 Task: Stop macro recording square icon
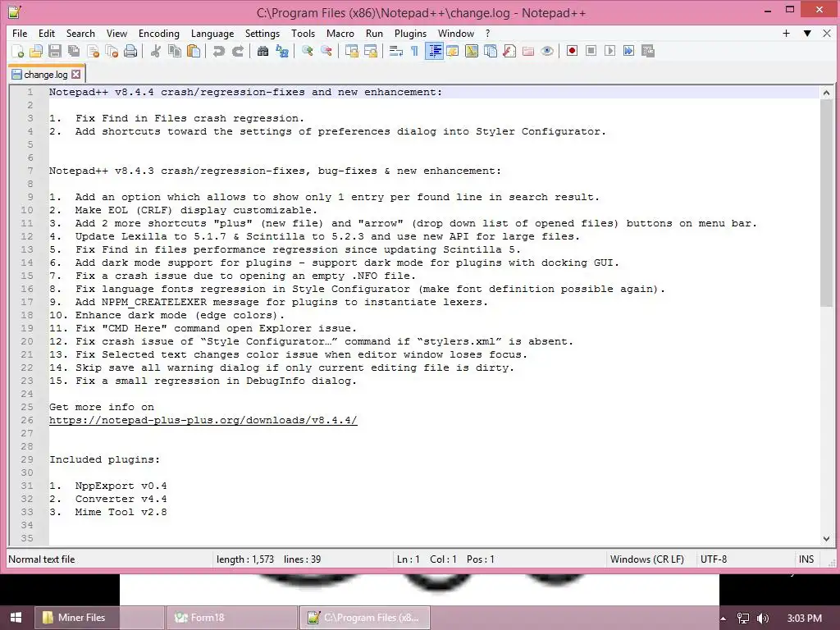pyautogui.click(x=591, y=51)
